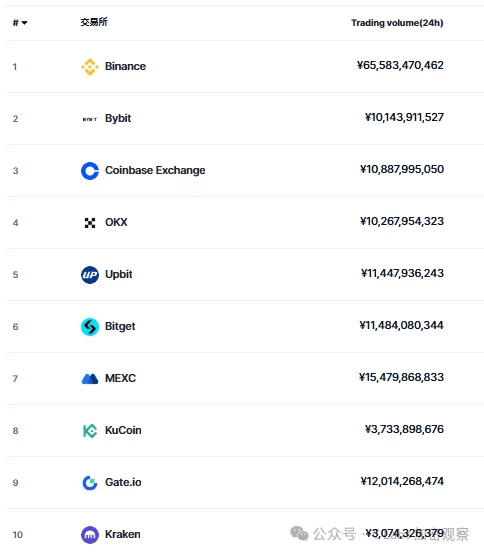The image size is (484, 553).
Task: Click the KuCoin logo icon
Action: (90, 431)
